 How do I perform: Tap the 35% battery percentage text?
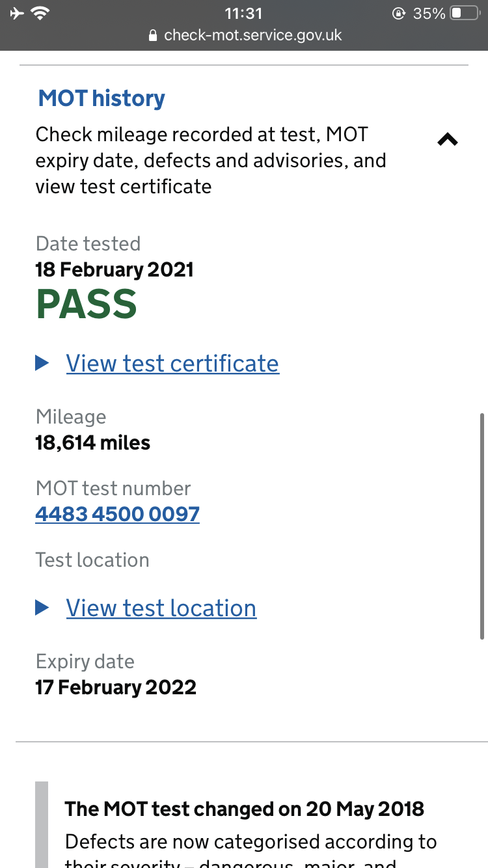[x=429, y=13]
